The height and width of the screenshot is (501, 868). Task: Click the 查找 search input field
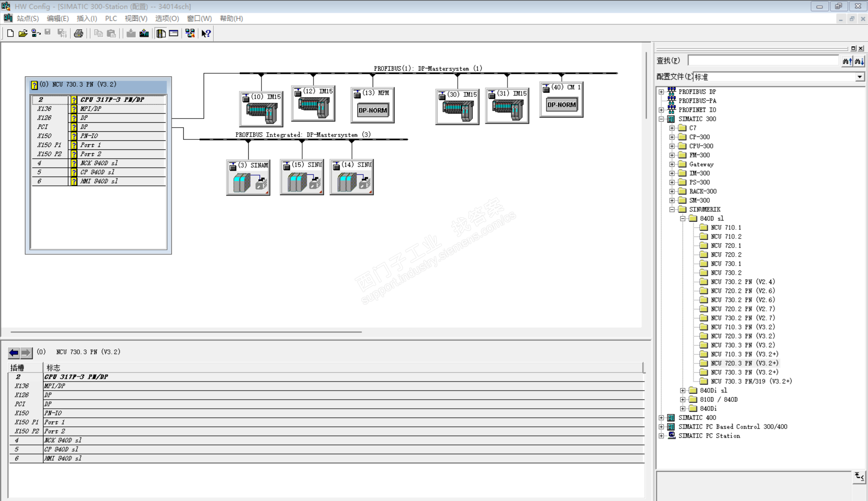[764, 61]
